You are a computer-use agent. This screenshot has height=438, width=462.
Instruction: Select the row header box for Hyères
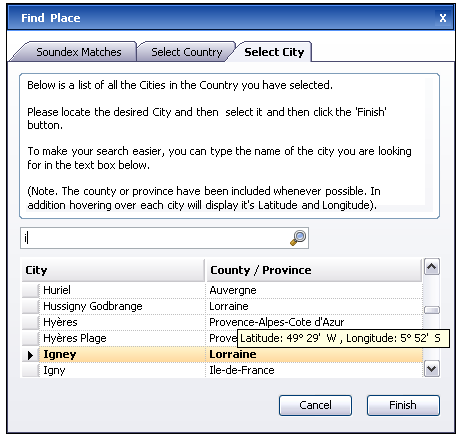coord(30,322)
